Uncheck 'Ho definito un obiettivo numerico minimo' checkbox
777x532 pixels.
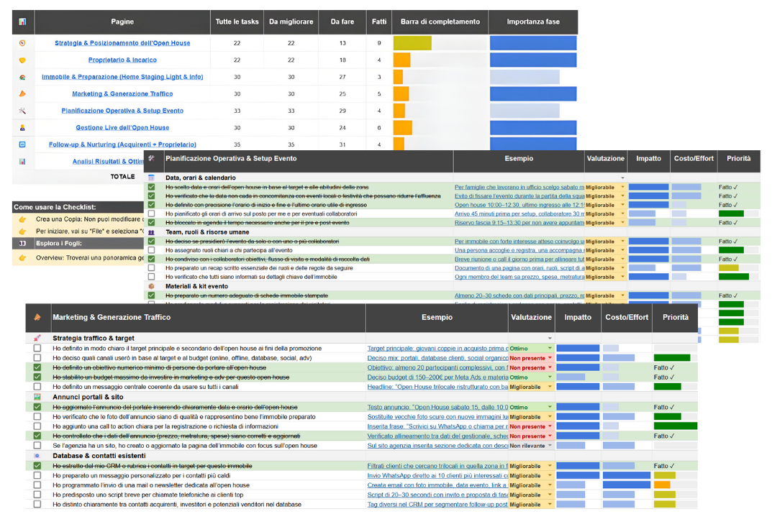pyautogui.click(x=37, y=367)
